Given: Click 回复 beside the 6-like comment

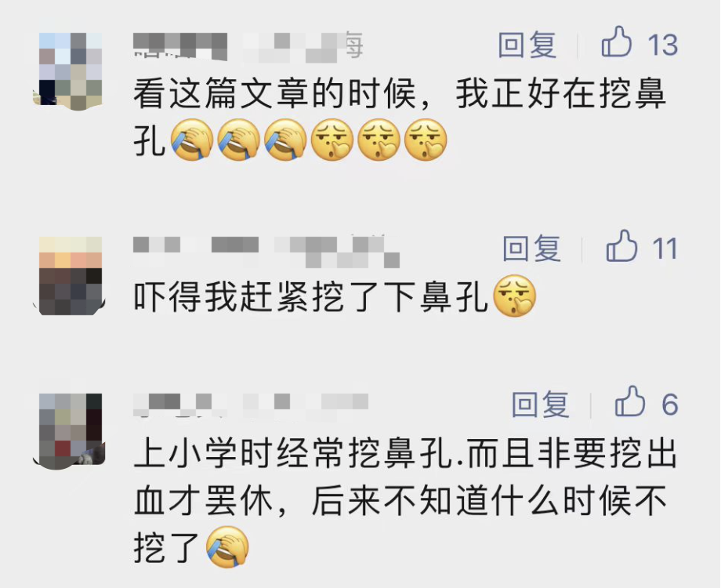Looking at the screenshot, I should pyautogui.click(x=541, y=405).
